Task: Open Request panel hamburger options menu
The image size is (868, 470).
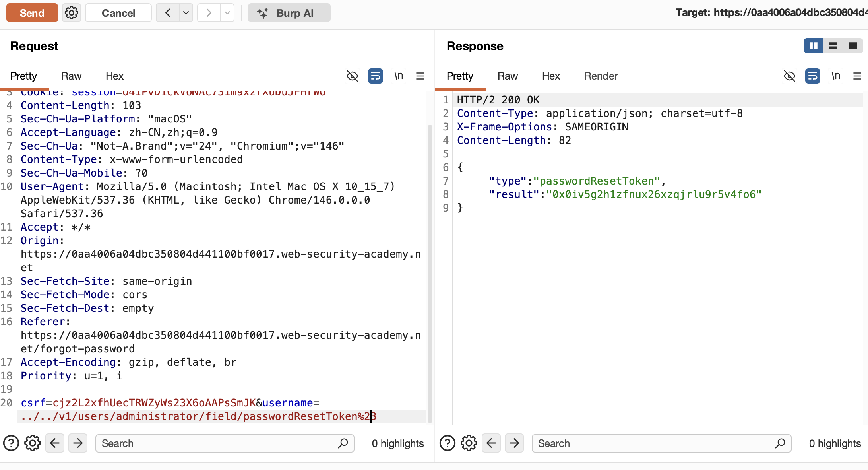Action: (x=420, y=76)
